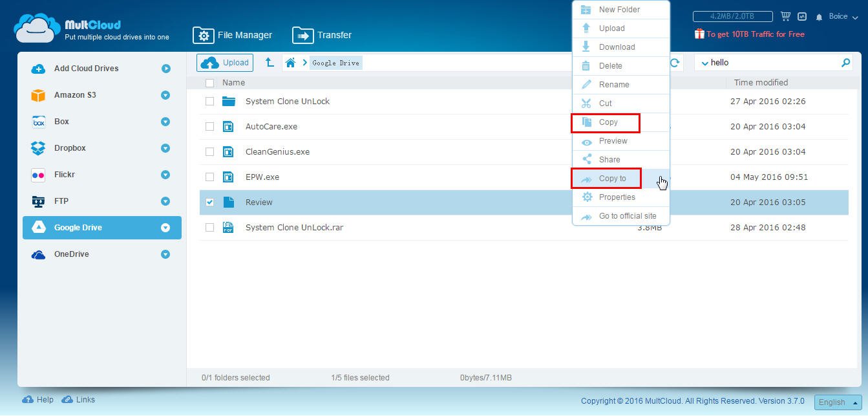The image size is (868, 416).
Task: Open the traffic statistics chart icon
Action: [802, 16]
